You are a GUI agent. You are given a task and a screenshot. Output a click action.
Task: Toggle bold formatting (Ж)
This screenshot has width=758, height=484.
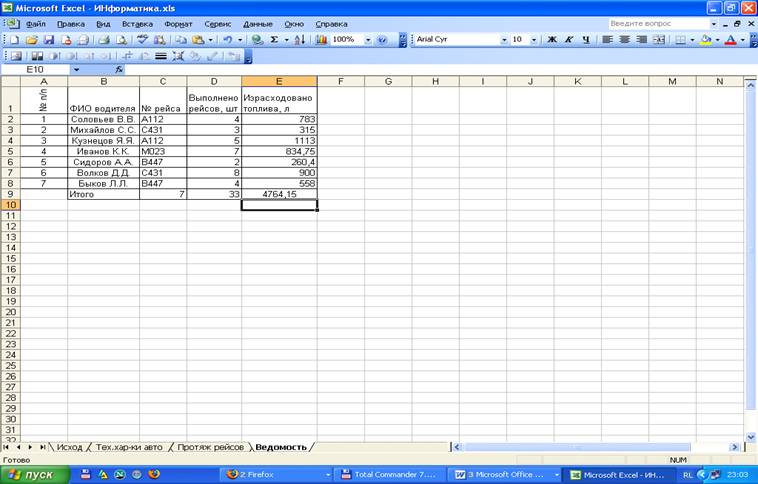point(551,40)
